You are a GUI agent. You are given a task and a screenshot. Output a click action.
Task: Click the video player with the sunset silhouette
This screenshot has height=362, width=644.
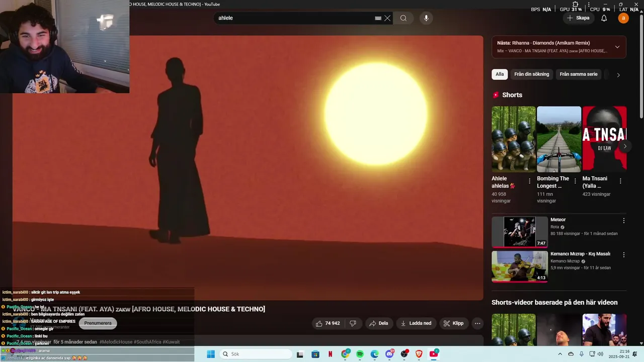pos(248,167)
